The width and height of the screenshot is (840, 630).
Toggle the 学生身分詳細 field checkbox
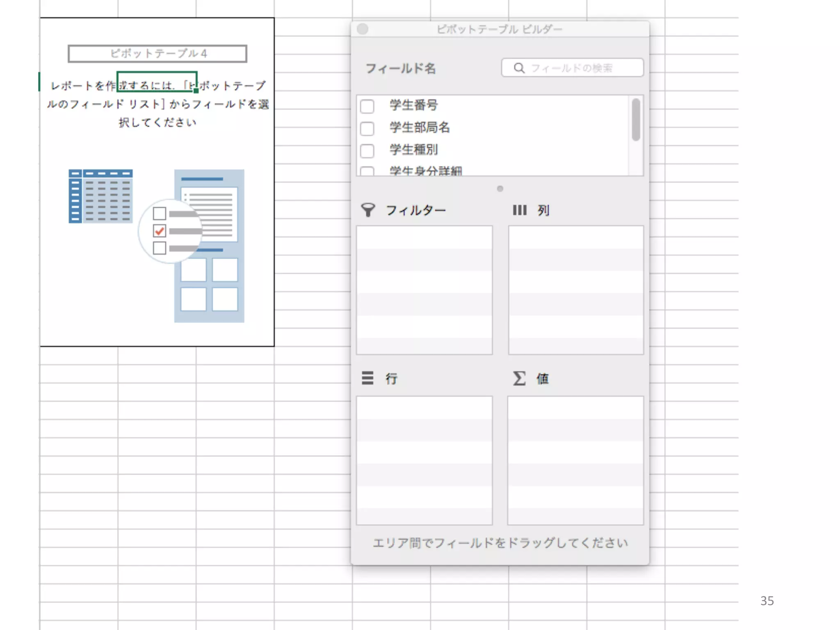[367, 171]
